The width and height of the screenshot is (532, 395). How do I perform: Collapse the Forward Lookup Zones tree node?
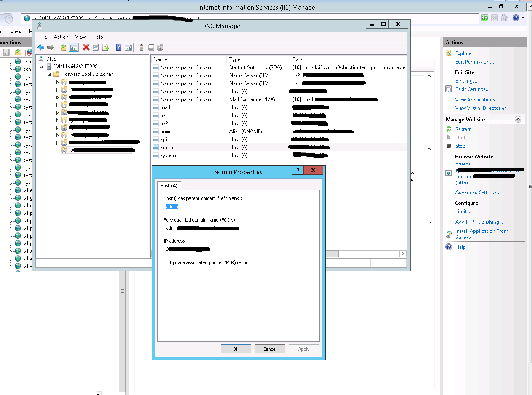(50, 74)
